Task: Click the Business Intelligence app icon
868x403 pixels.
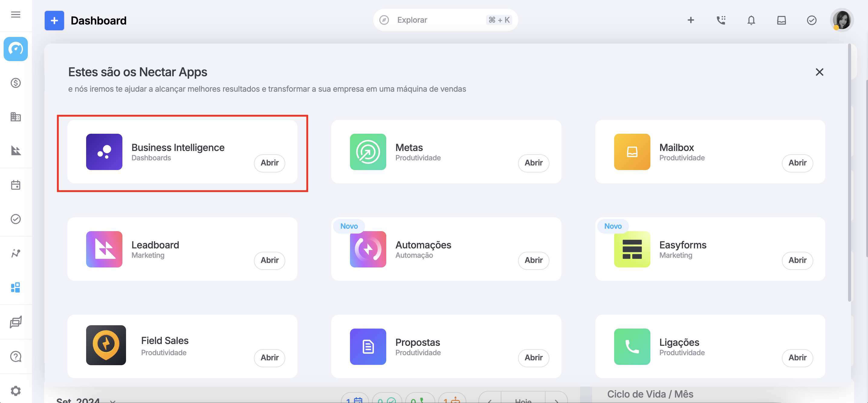Action: (104, 152)
